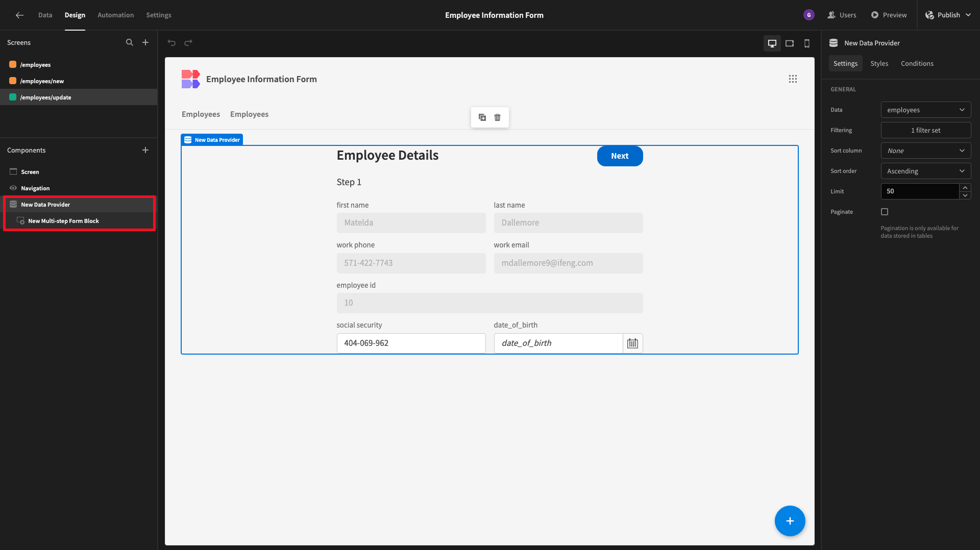Switch to the Styles tab
This screenshot has height=550, width=980.
point(879,63)
